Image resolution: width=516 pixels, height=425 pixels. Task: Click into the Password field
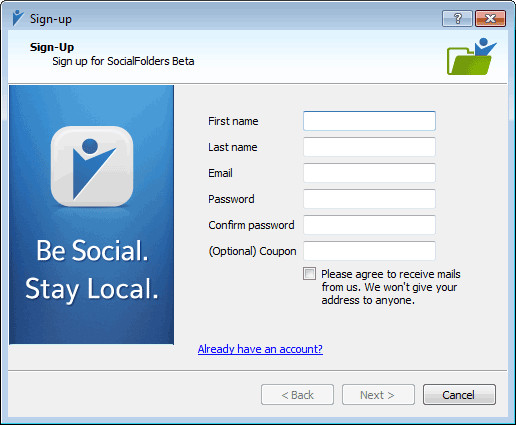click(x=369, y=199)
